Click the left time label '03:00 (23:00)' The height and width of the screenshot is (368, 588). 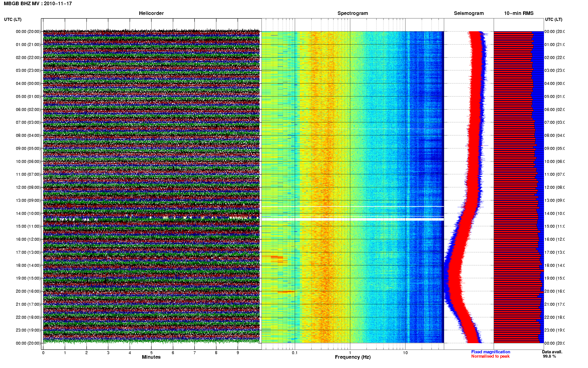click(28, 70)
